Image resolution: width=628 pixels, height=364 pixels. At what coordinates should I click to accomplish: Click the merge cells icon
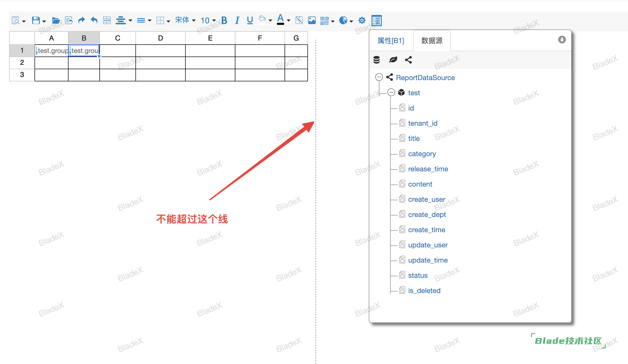[x=107, y=20]
